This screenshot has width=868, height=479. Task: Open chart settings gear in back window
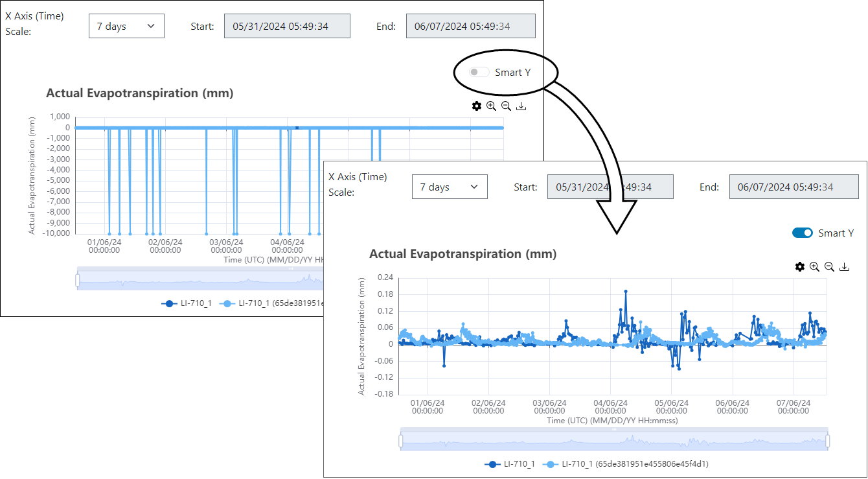(477, 106)
